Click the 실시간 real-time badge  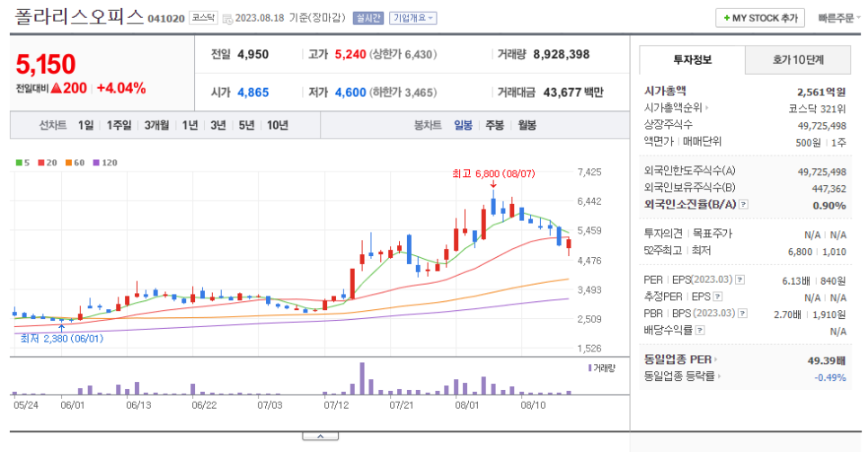[368, 18]
